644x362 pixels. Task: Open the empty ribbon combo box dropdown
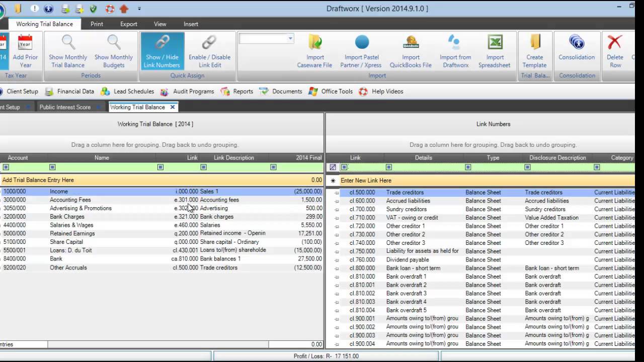click(290, 39)
